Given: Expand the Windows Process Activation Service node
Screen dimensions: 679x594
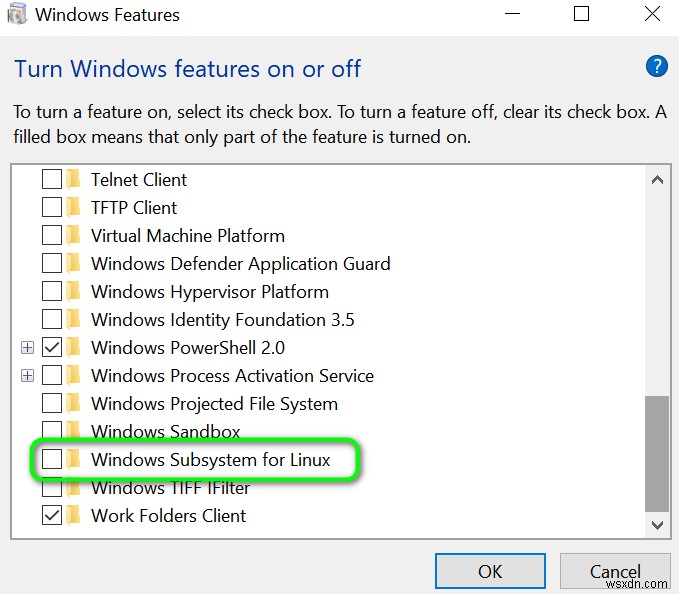Looking at the screenshot, I should tap(27, 376).
